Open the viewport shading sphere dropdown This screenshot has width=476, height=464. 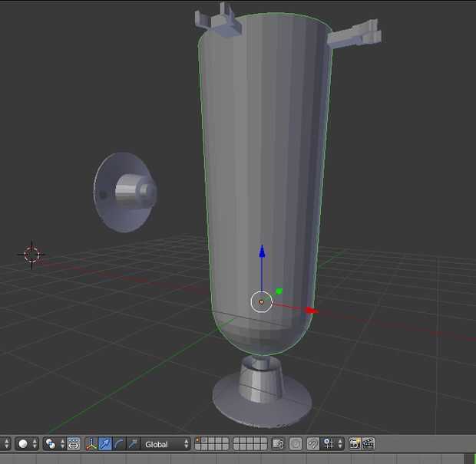28,444
